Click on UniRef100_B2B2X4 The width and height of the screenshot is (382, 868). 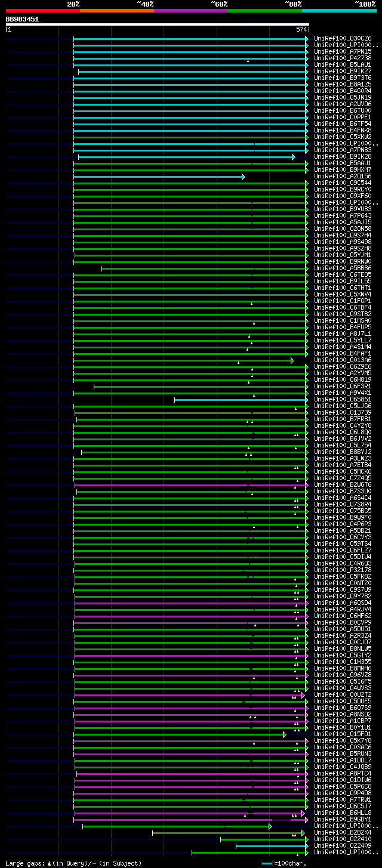(343, 832)
